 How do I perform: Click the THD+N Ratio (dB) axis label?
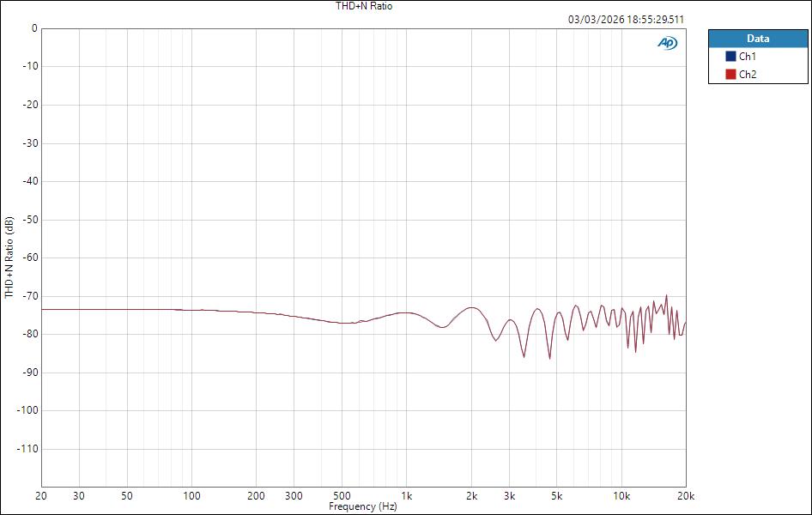tap(9, 257)
